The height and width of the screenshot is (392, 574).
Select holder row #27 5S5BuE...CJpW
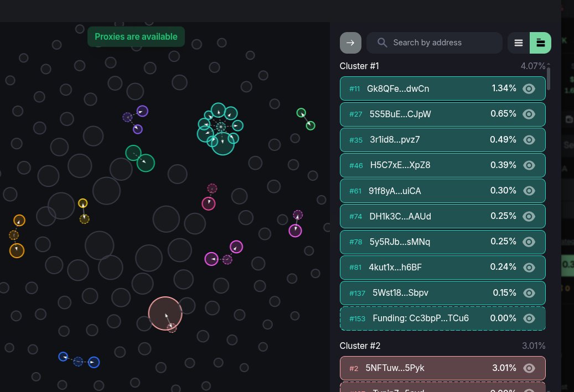443,114
